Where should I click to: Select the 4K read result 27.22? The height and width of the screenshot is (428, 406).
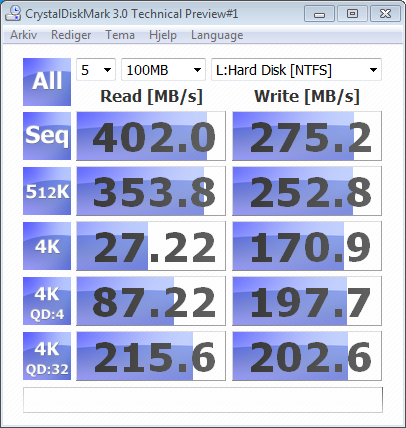click(x=151, y=246)
